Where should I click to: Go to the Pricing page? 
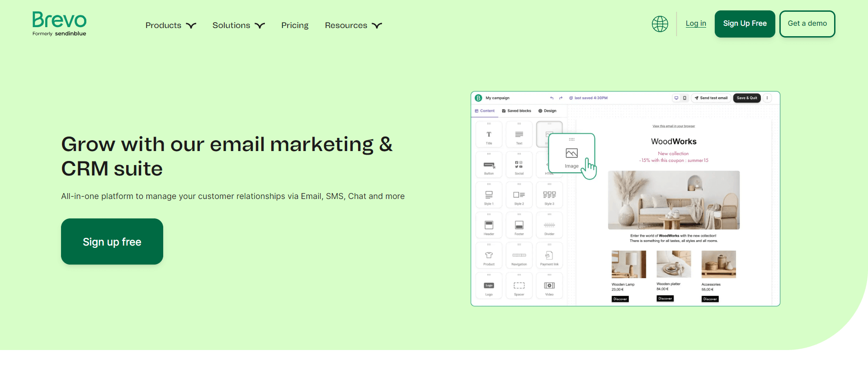295,25
